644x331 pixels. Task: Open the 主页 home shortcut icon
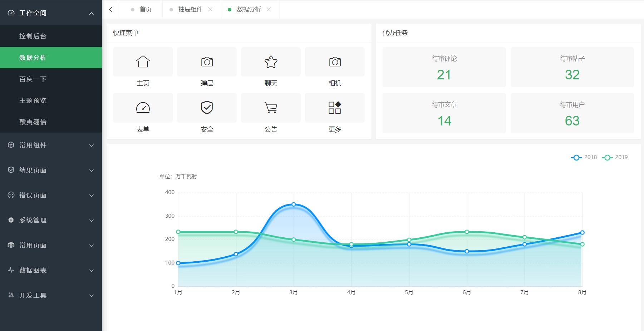tap(143, 62)
